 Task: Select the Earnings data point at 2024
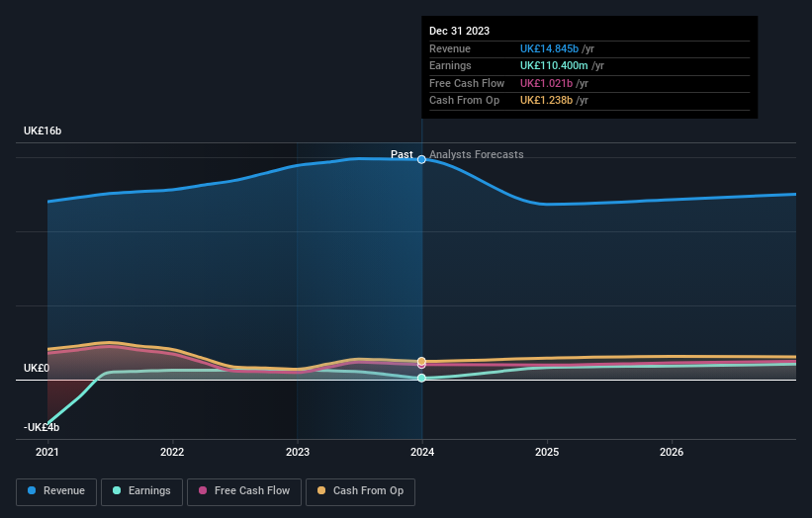click(x=421, y=378)
